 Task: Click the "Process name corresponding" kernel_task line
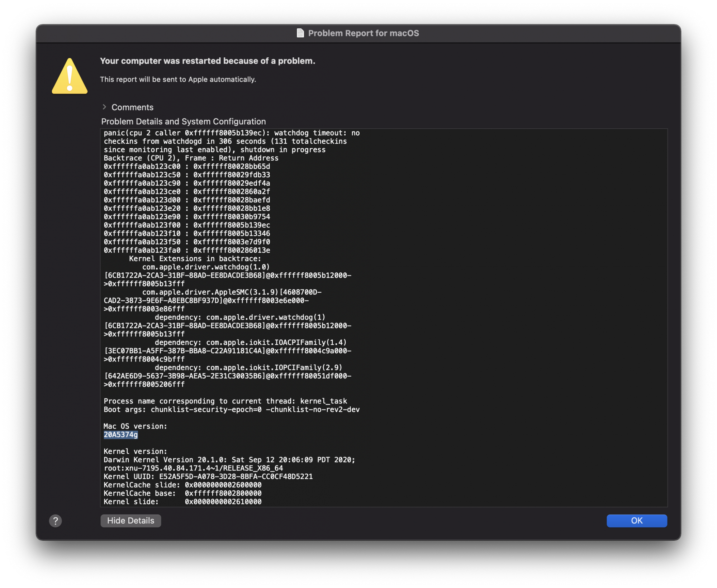click(x=225, y=401)
